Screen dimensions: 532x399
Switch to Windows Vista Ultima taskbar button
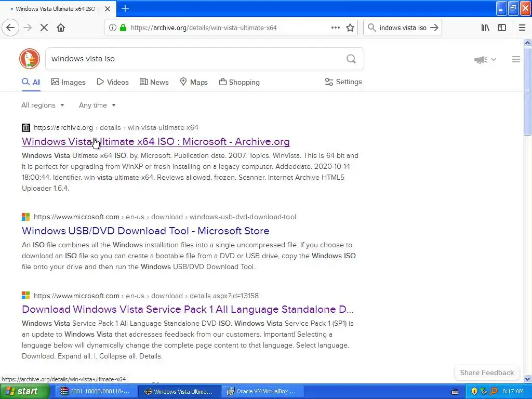point(179,392)
